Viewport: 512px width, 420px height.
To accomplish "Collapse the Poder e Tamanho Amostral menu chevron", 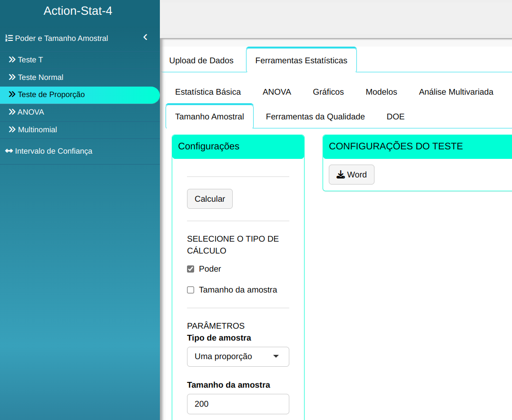I will [145, 38].
